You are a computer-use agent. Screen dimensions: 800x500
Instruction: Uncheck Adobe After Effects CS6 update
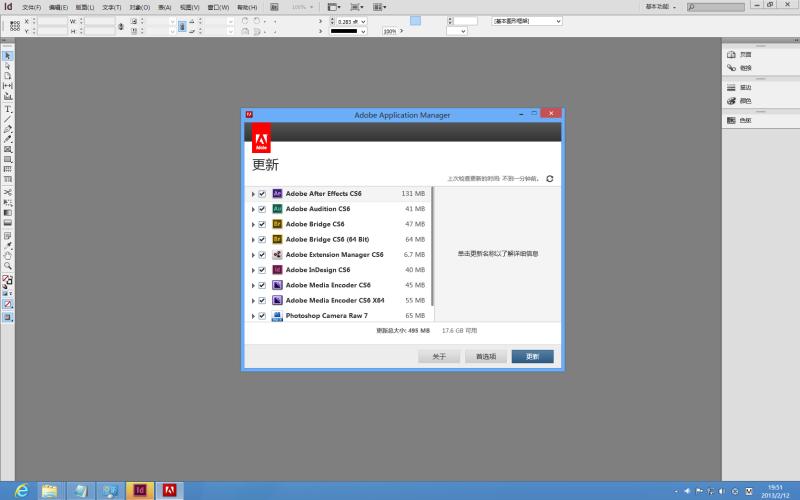(262, 194)
